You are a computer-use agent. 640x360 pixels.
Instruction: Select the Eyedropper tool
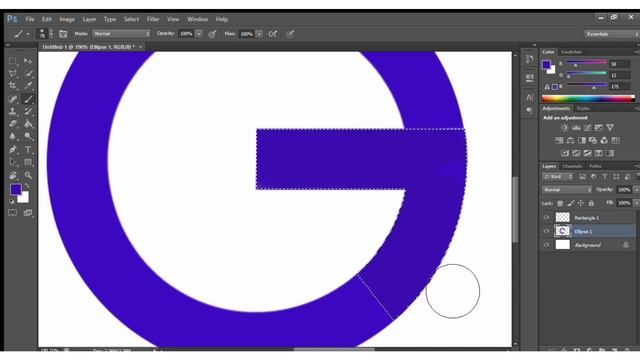(x=28, y=86)
